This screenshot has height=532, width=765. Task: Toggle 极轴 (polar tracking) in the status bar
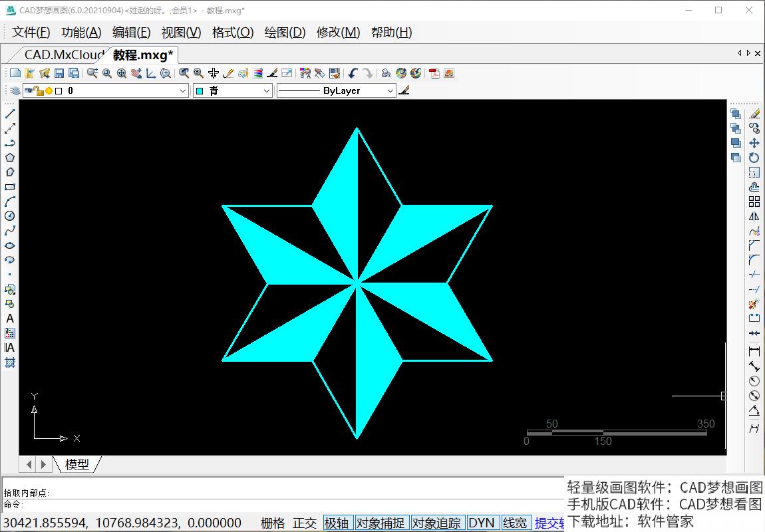tap(338, 523)
